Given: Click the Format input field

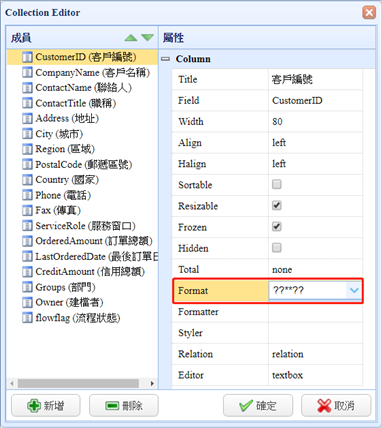Looking at the screenshot, I should [x=308, y=291].
